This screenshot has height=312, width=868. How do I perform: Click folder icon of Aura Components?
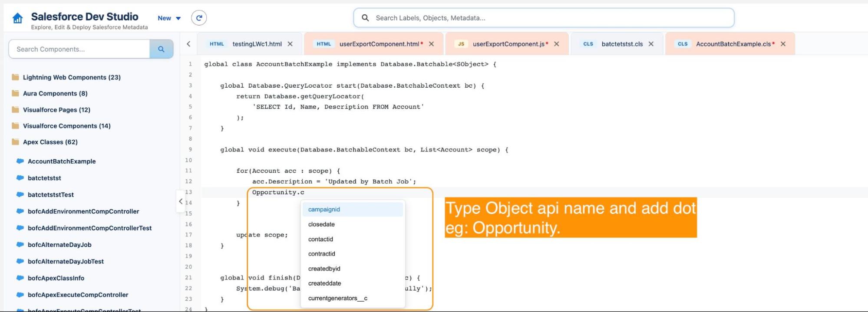pyautogui.click(x=16, y=93)
